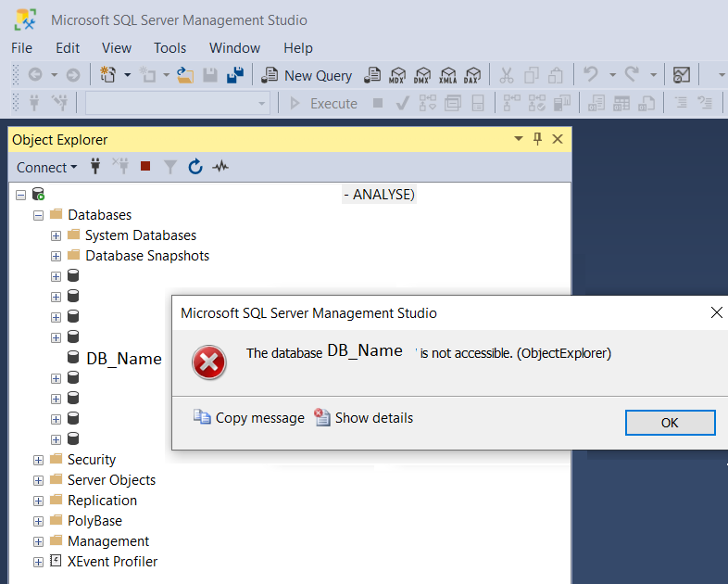Open the View menu
Viewport: 728px width, 584px height.
pos(117,48)
